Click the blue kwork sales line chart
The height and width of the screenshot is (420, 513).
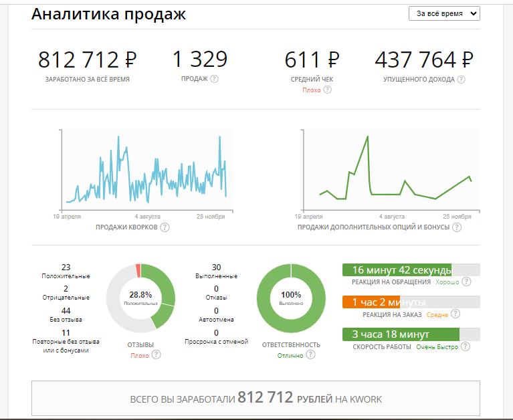[146, 170]
